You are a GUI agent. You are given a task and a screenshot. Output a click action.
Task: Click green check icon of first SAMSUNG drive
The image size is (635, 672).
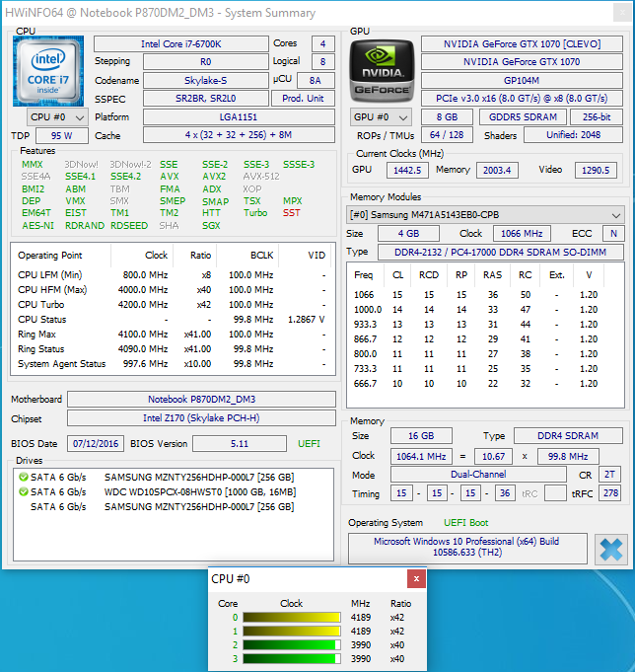(24, 477)
